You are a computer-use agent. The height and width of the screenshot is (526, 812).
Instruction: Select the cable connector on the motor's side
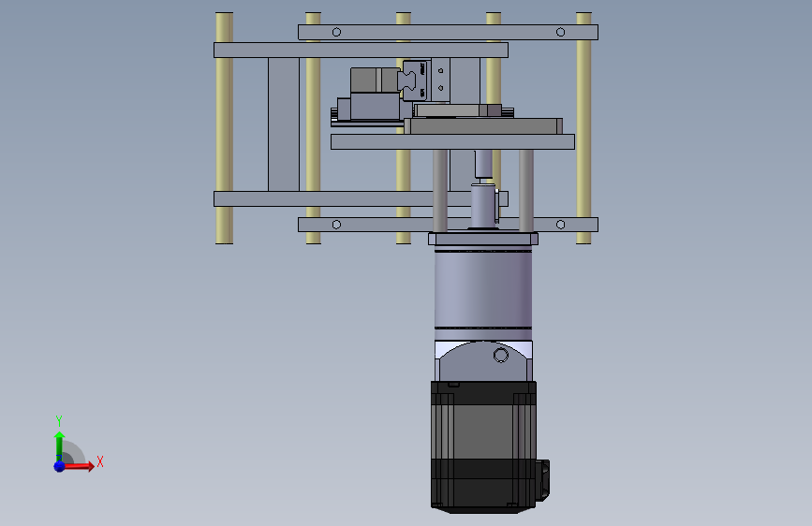coord(542,480)
